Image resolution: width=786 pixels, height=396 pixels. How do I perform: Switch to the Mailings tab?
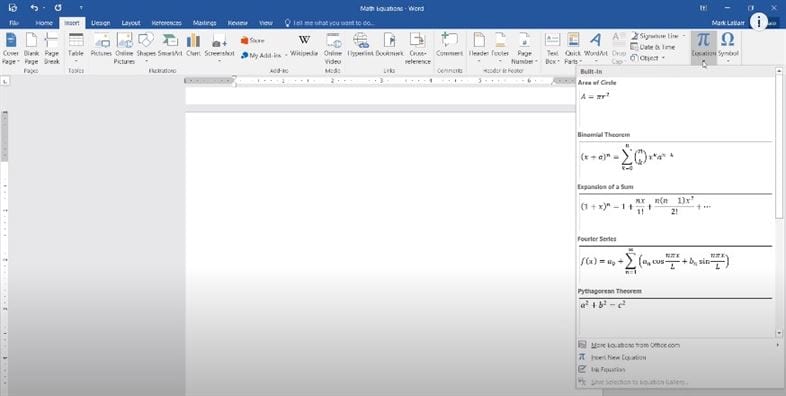205,23
